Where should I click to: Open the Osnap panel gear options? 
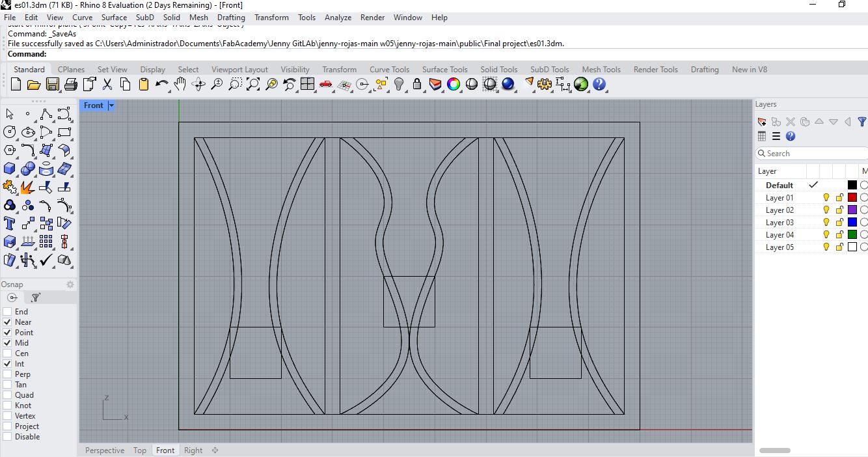coord(70,284)
